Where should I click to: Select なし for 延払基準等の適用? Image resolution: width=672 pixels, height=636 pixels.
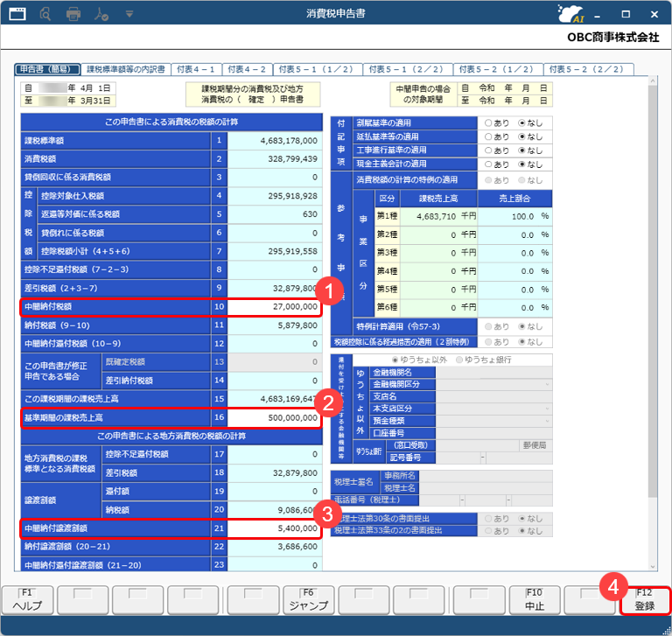click(521, 136)
